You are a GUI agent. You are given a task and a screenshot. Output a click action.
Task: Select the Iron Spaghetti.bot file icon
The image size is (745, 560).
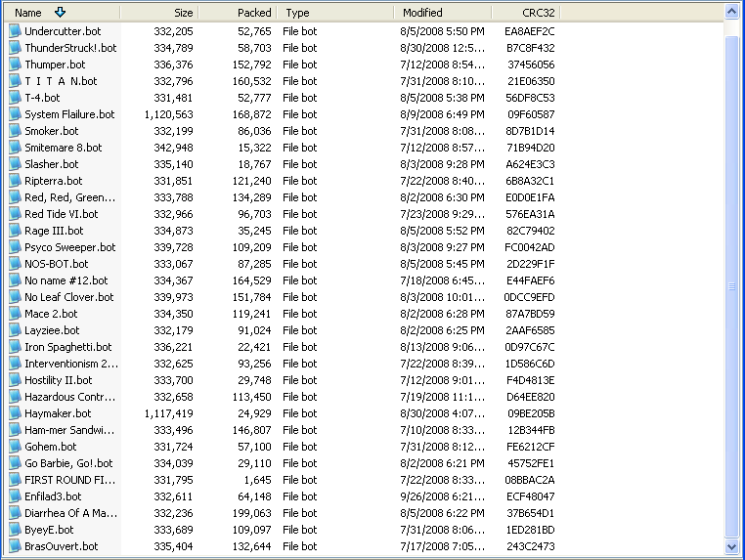click(16, 347)
